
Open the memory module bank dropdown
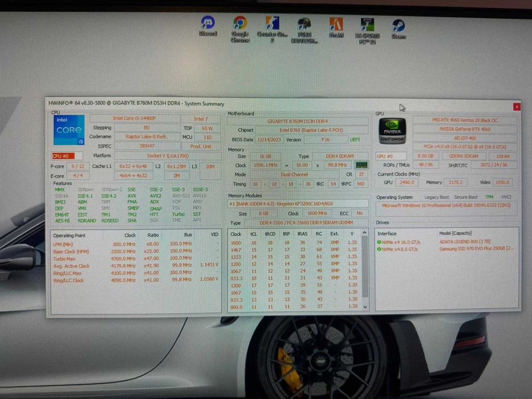coord(298,203)
